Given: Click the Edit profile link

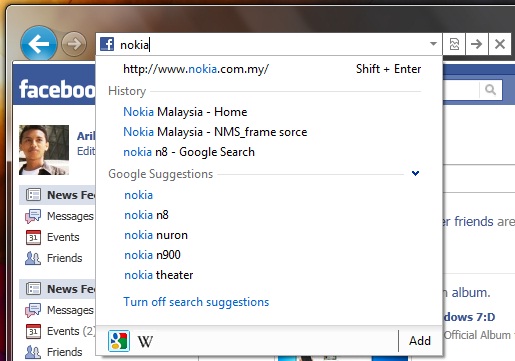Looking at the screenshot, I should click(x=86, y=151).
